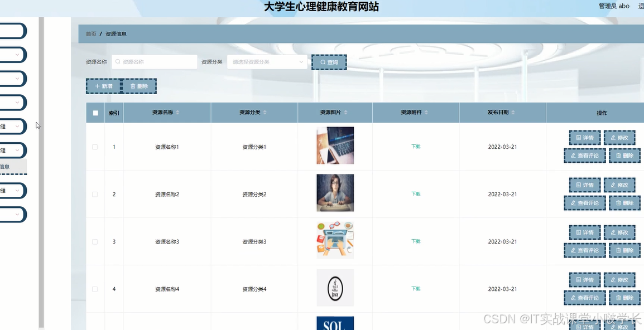
Task: Click the 查询 search button
Action: tap(329, 62)
